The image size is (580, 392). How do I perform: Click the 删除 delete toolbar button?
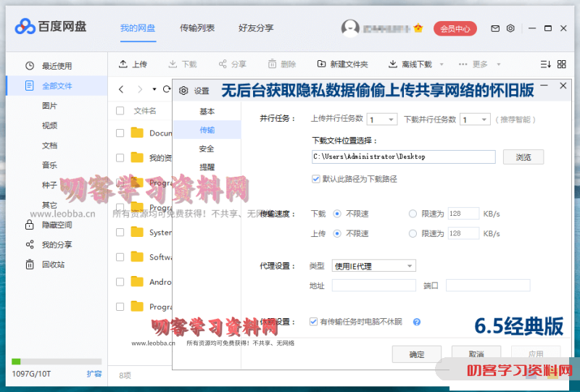282,64
